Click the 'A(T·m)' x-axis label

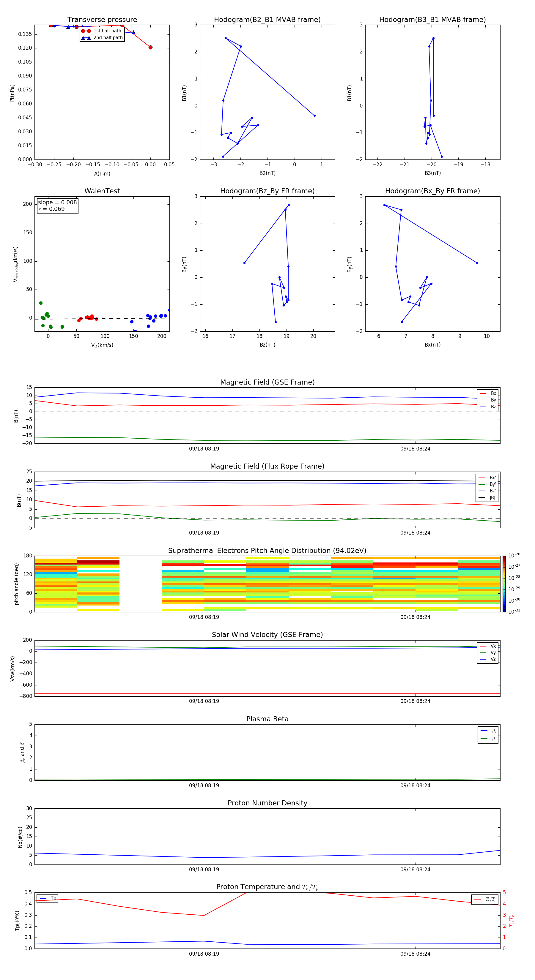(102, 173)
